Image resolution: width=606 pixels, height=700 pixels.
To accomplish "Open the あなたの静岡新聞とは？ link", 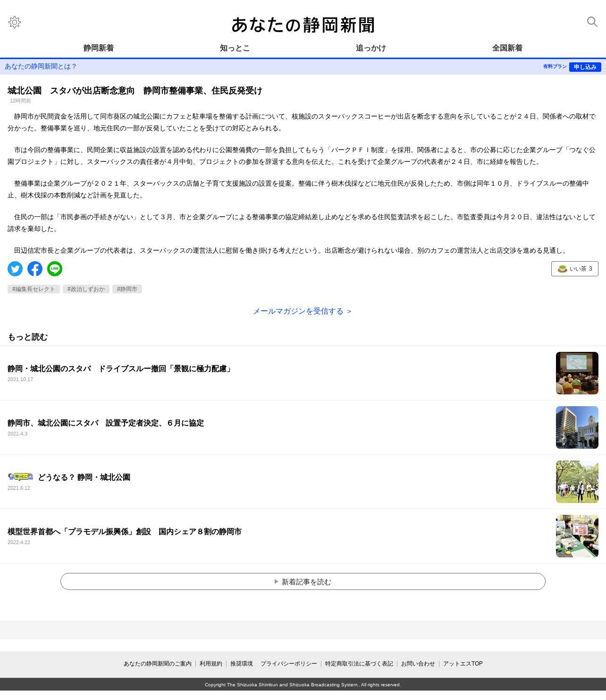I will [x=41, y=67].
